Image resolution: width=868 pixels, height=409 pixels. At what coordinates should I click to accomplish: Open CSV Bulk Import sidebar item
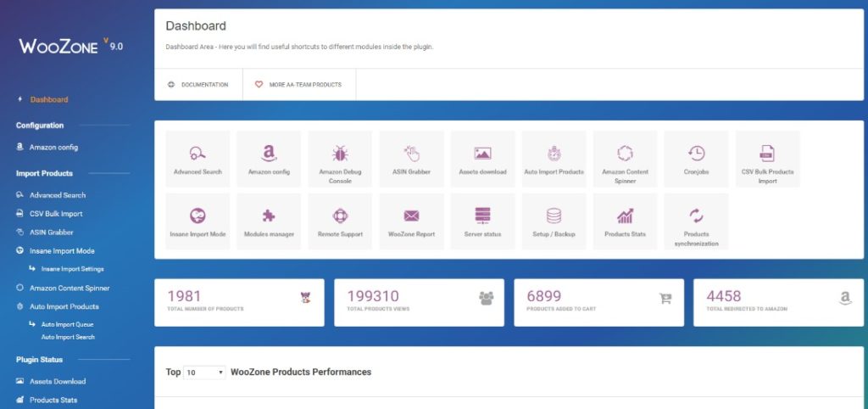tap(56, 214)
